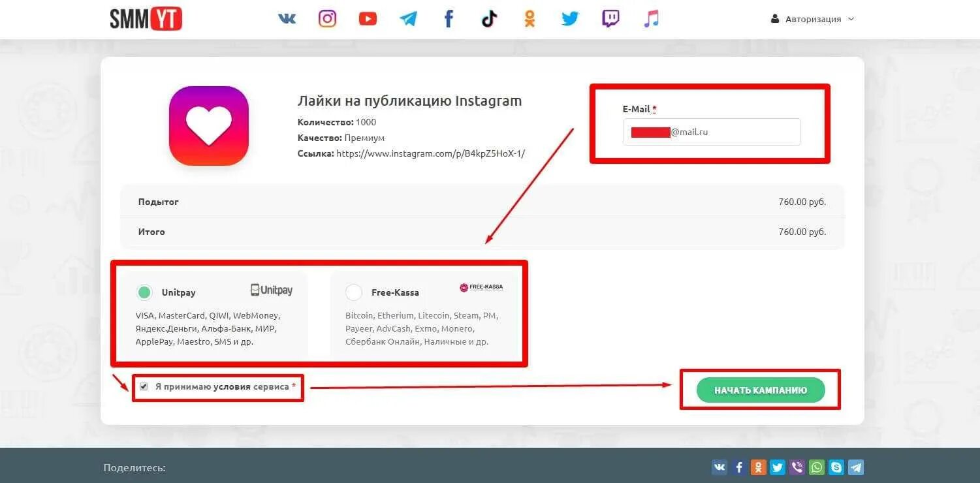Open the YouTube icon in top navigation
Screen dimensions: 980x483
(x=368, y=19)
